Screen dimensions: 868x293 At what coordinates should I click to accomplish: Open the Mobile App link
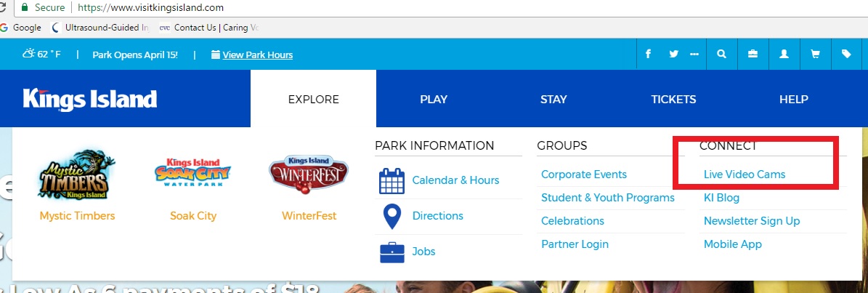click(x=732, y=244)
